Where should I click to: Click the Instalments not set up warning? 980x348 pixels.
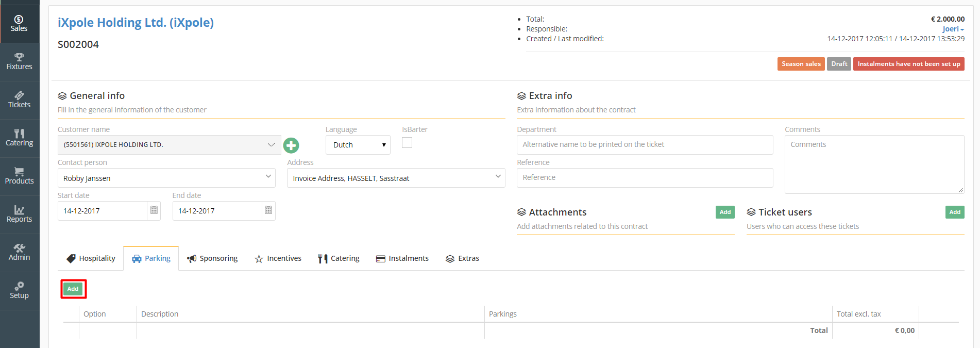coord(909,64)
